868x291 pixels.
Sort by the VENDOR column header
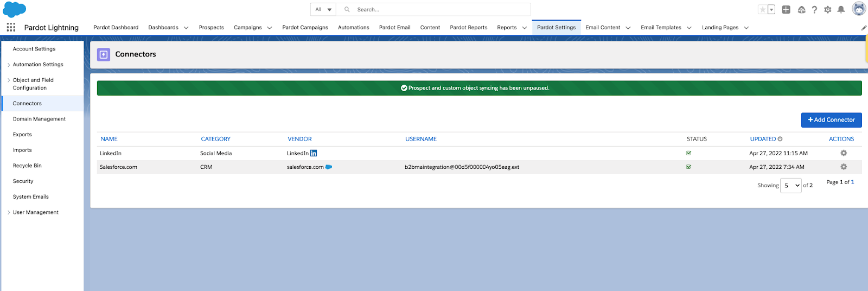299,139
